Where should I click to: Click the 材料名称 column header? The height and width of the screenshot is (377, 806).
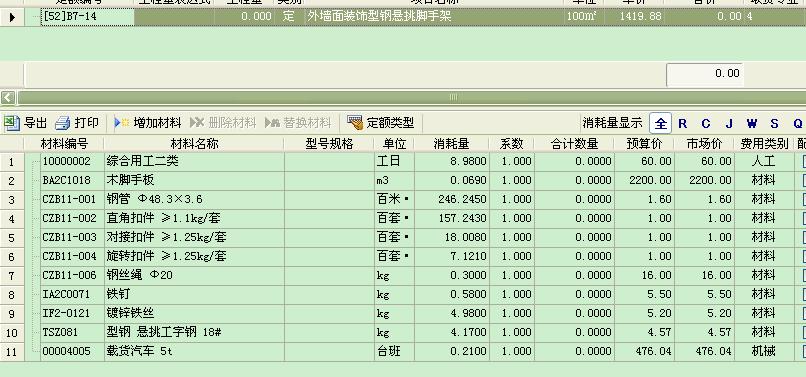point(194,143)
